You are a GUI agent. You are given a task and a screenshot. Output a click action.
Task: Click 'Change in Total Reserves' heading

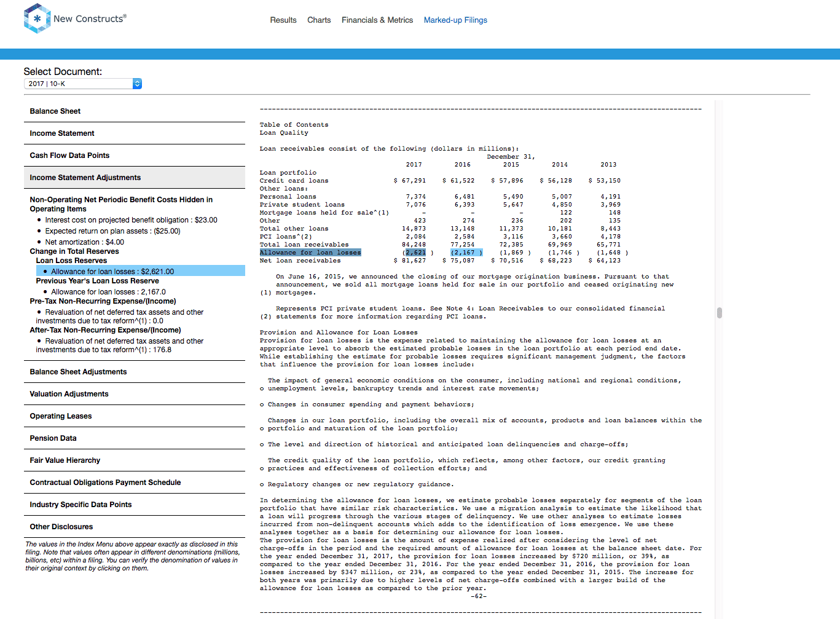click(x=74, y=251)
